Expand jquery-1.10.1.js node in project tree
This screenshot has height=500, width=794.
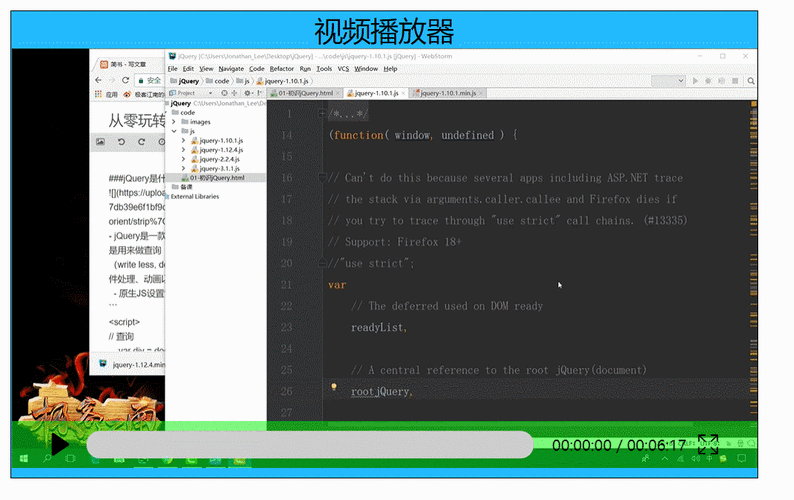[x=183, y=140]
